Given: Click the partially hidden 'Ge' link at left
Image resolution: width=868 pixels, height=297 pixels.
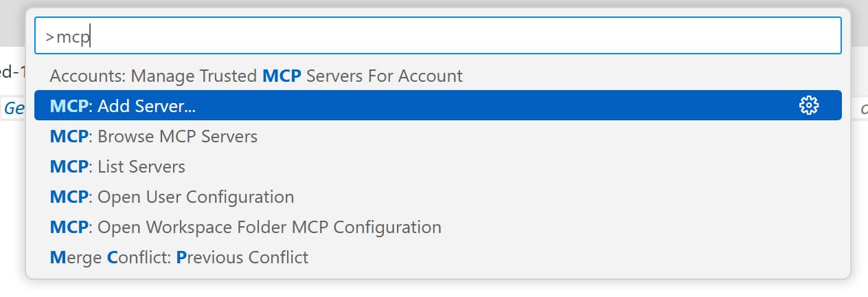Looking at the screenshot, I should pyautogui.click(x=14, y=108).
